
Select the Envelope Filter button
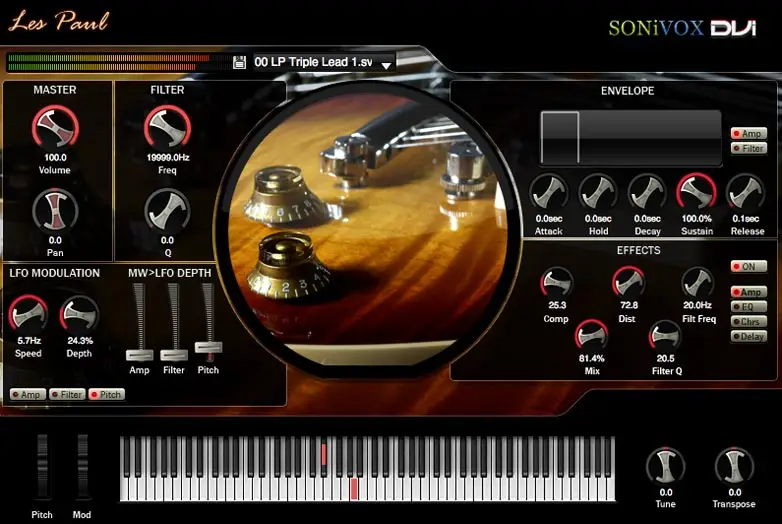(x=749, y=148)
